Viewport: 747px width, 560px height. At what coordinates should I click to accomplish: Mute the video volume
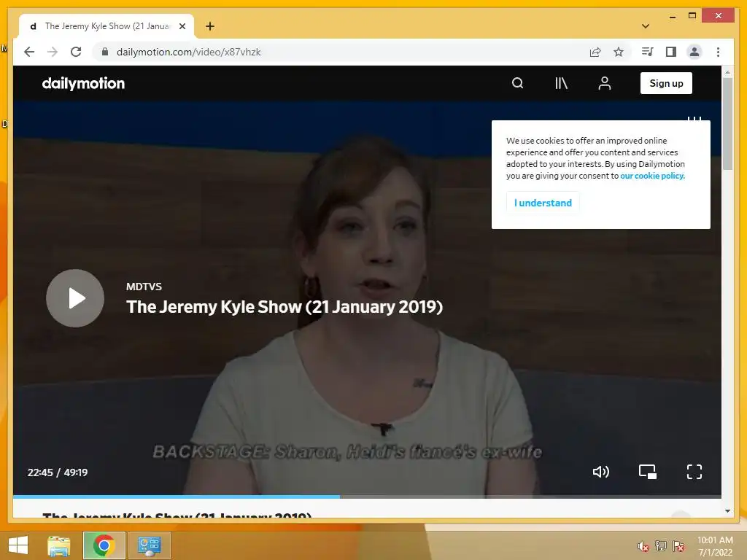[601, 472]
